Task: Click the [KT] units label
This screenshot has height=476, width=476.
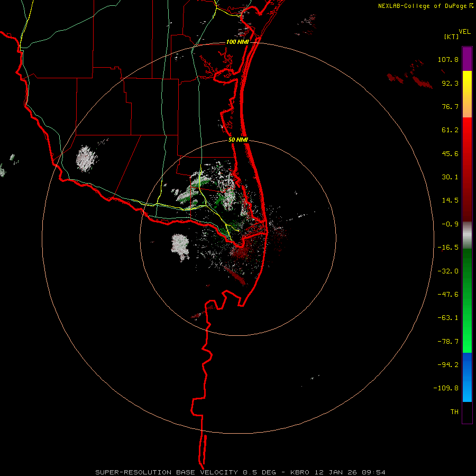Action: (452, 36)
